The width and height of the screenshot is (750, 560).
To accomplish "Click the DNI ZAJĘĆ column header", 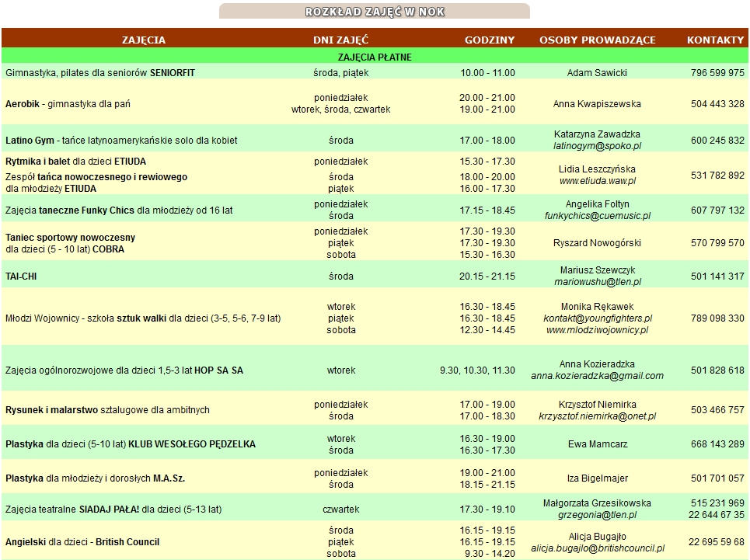I will click(340, 40).
